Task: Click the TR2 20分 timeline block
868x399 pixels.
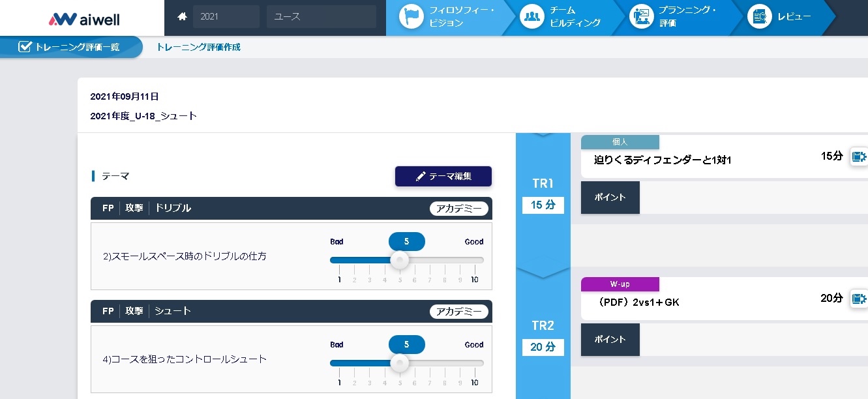Action: [543, 337]
